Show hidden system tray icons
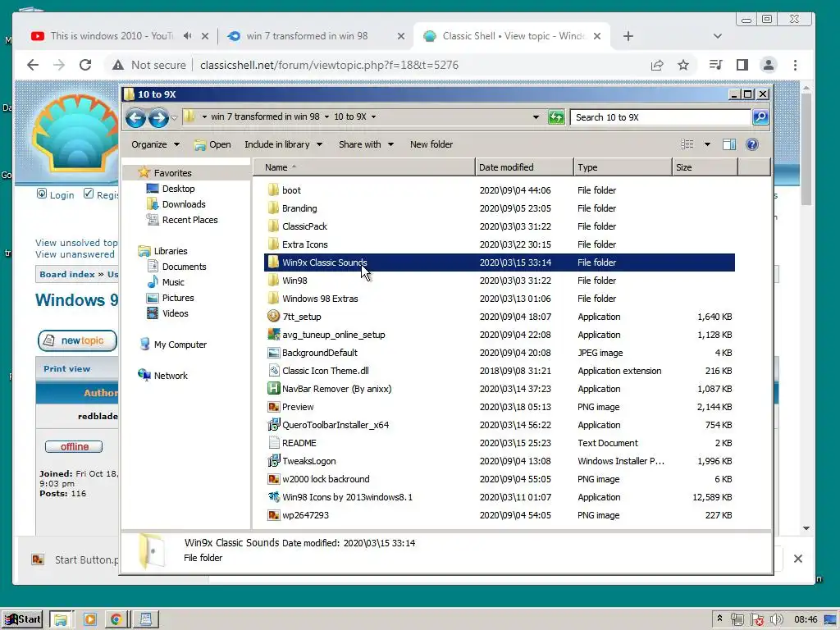This screenshot has height=630, width=840. [719, 619]
